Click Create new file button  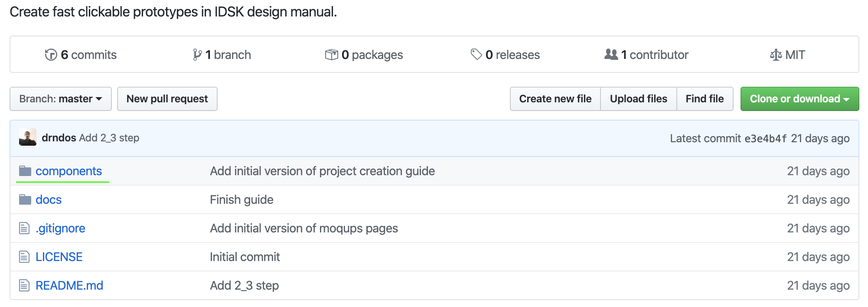pos(555,99)
